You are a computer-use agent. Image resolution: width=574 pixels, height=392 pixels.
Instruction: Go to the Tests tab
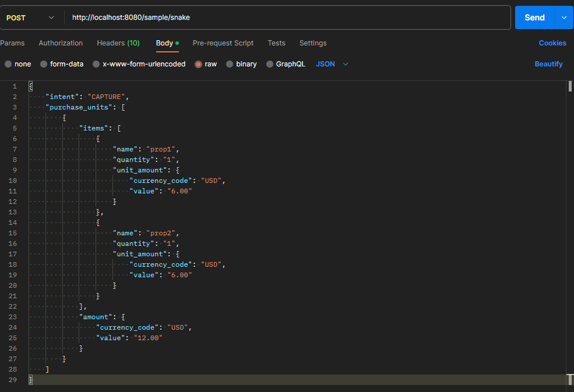coord(276,43)
